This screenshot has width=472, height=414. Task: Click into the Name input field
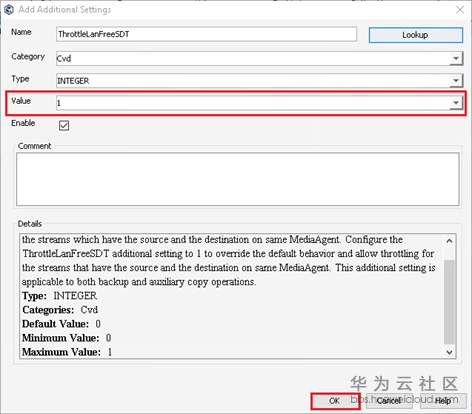tap(206, 34)
